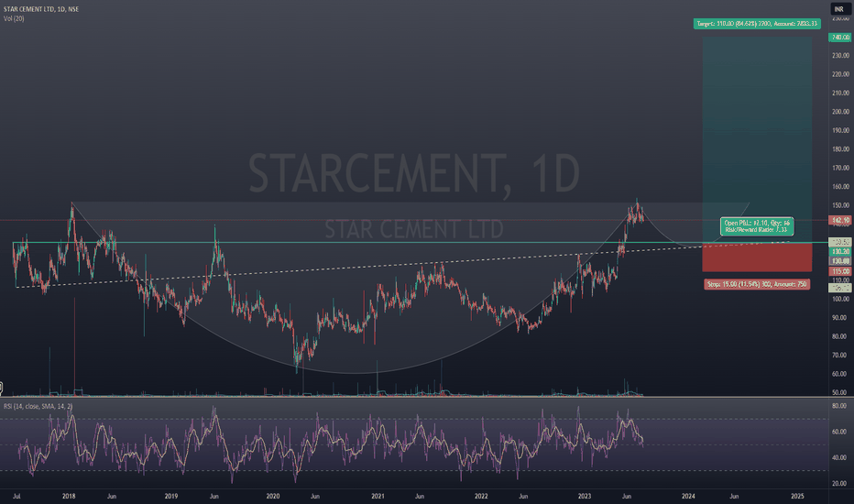Click the 2022 label on the time axis
Viewport: 854px width, 504px height.
[x=481, y=497]
